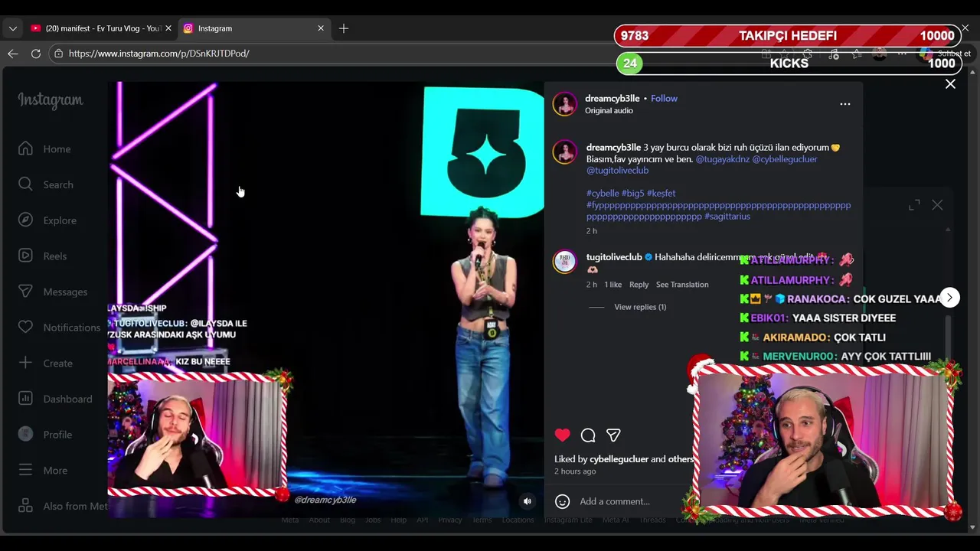Open Profile in Instagram sidebar
980x551 pixels.
45,434
